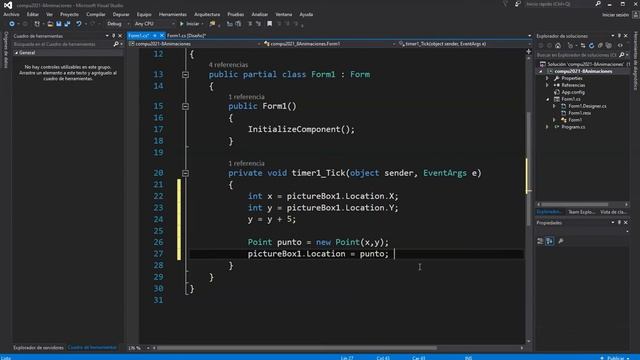The width and height of the screenshot is (640, 360).
Task: Click the toolbox search input field
Action: [62, 44]
